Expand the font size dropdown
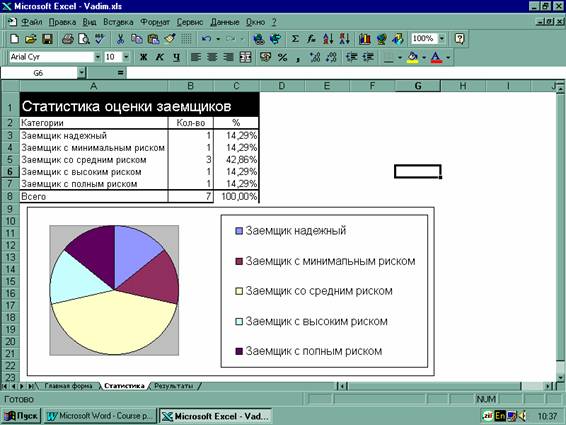The width and height of the screenshot is (566, 425). click(126, 57)
